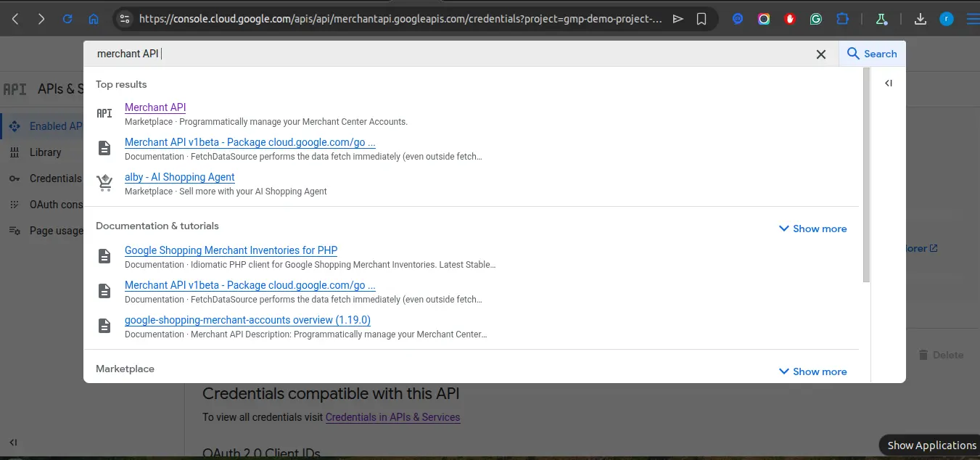This screenshot has width=980, height=460.
Task: Open Google Shopping Merchant Inventories for PHP
Action: (231, 250)
